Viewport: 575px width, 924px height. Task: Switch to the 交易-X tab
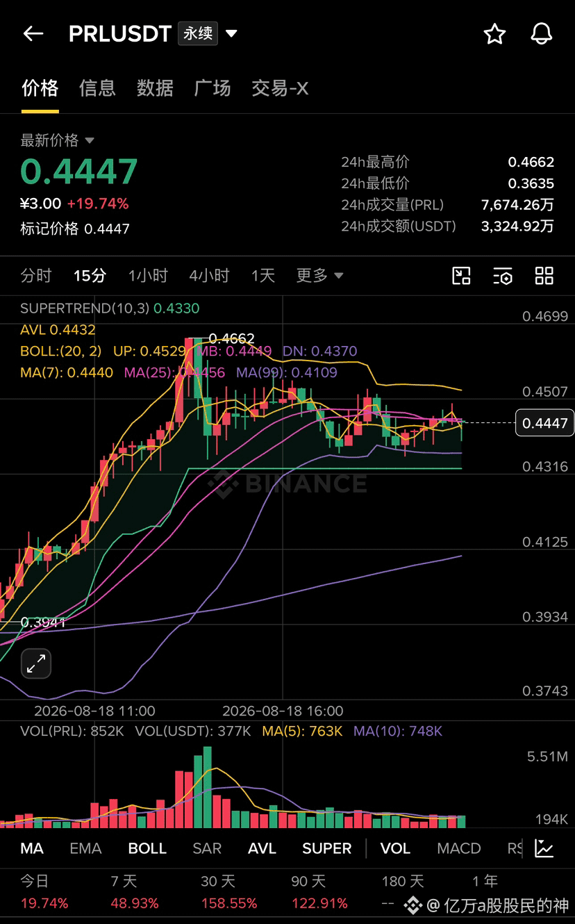tap(280, 88)
